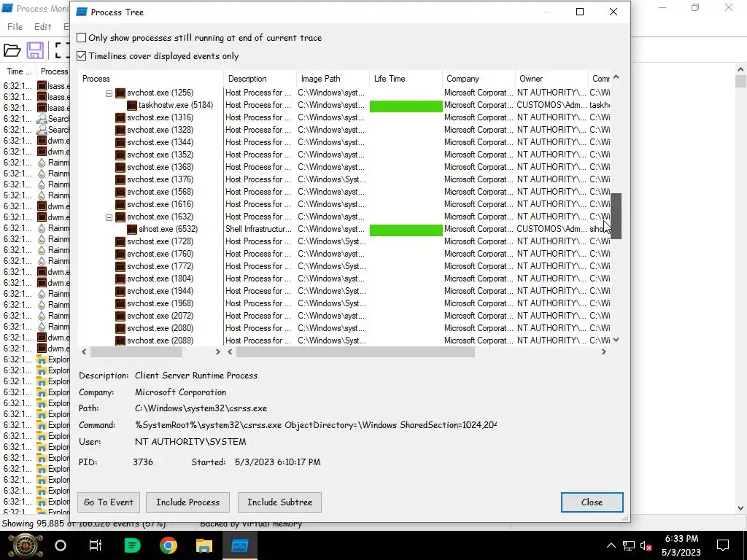Screen dimensions: 747x560
Task: Select the svchost.exe (2080) row
Action: 345,328
